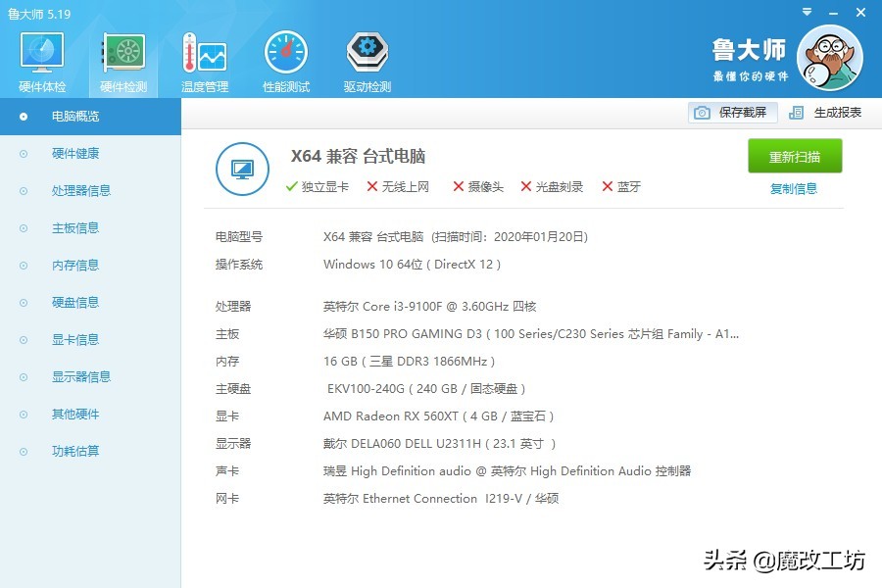Click the Ludashi mascot avatar icon

tap(829, 59)
